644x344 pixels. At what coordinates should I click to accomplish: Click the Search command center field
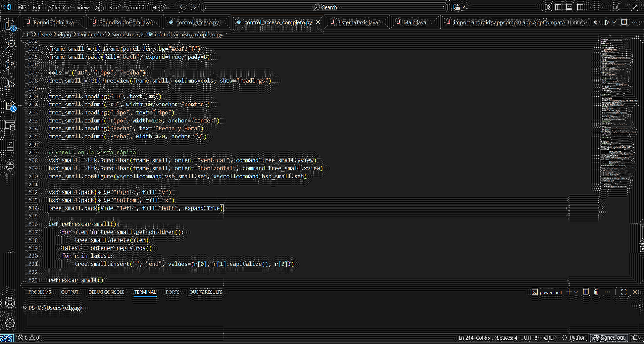[x=325, y=7]
